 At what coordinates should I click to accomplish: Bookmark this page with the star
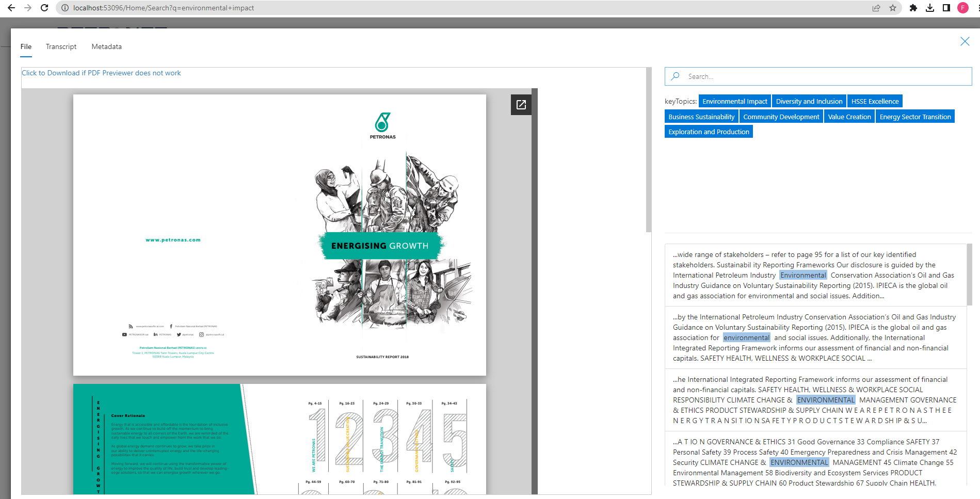(x=893, y=8)
